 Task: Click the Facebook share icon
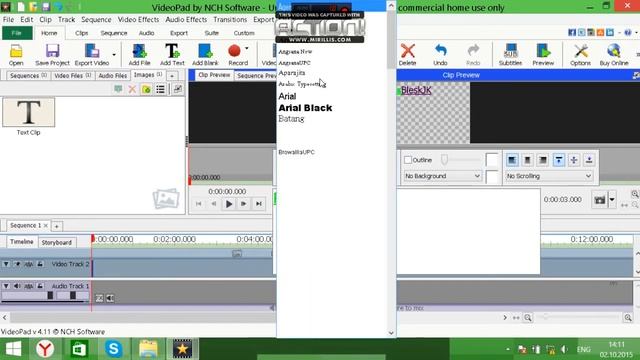pyautogui.click(x=572, y=32)
